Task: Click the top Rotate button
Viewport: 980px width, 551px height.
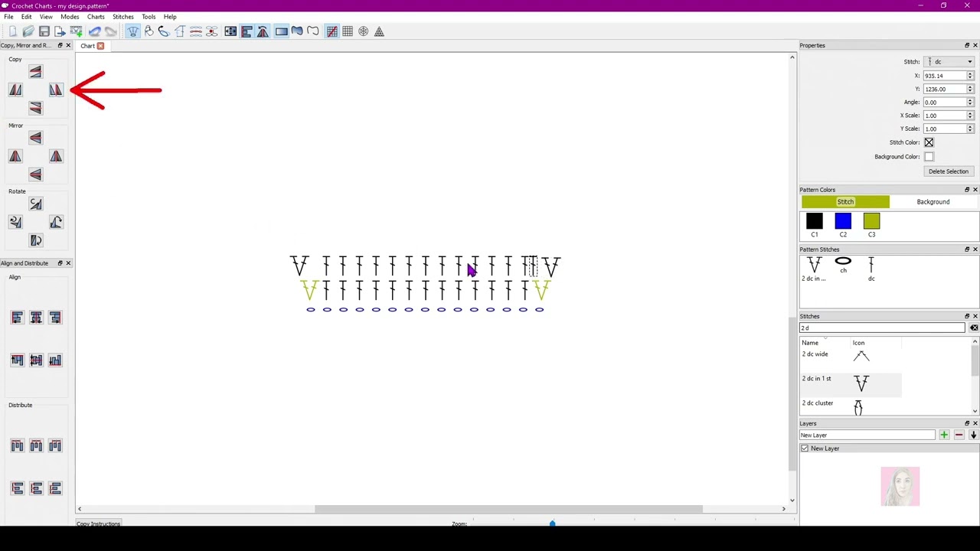Action: [x=35, y=204]
